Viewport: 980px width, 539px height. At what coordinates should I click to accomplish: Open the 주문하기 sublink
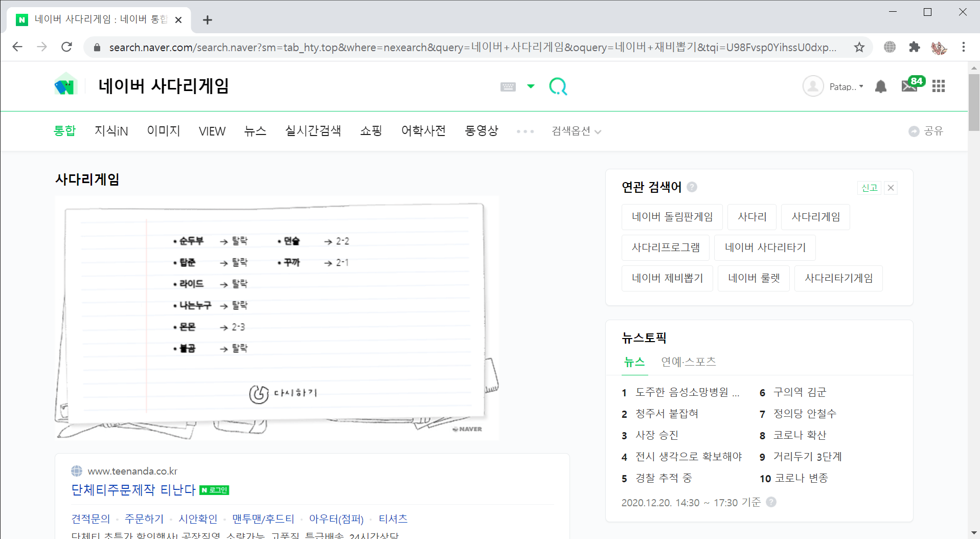click(144, 519)
